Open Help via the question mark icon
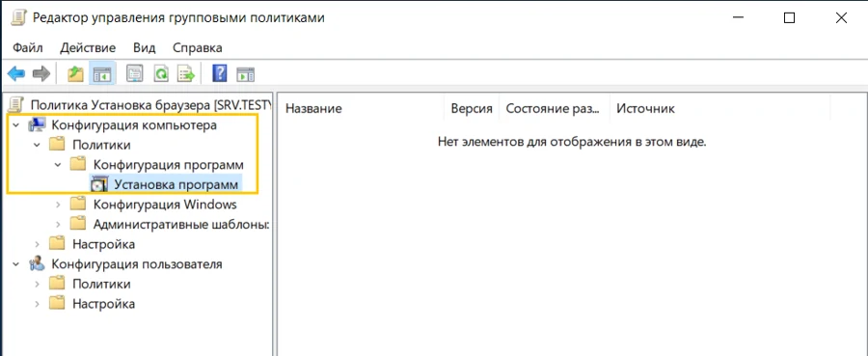Viewport: 868px width, 356px height. 220,73
